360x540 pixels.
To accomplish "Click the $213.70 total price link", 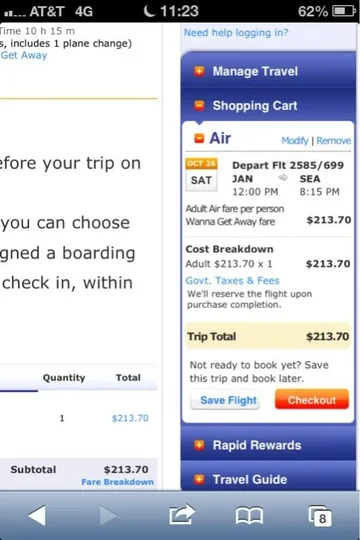I will pyautogui.click(x=130, y=418).
